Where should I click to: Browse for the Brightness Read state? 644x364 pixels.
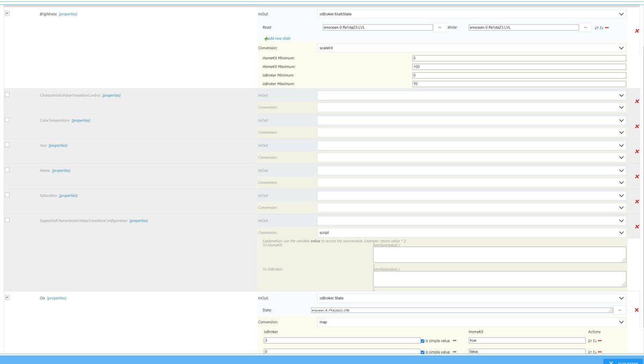click(440, 27)
